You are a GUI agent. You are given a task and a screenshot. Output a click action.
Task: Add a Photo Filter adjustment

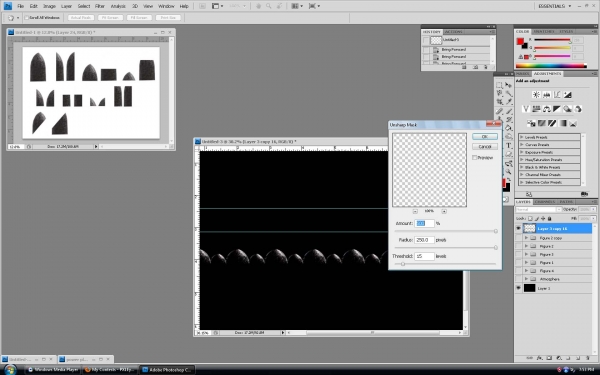(567, 109)
